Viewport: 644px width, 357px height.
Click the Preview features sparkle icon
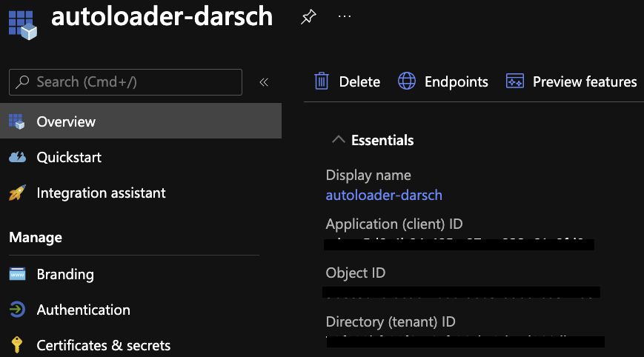[514, 81]
